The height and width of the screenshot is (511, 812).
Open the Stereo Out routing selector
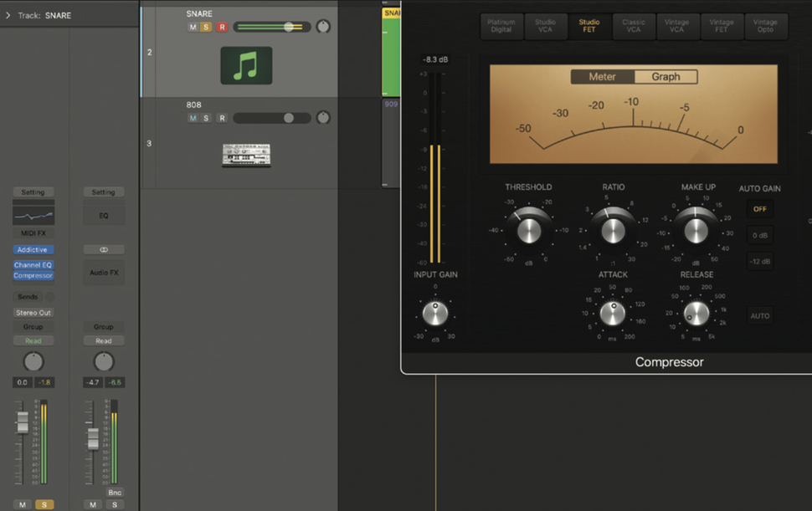pos(33,312)
